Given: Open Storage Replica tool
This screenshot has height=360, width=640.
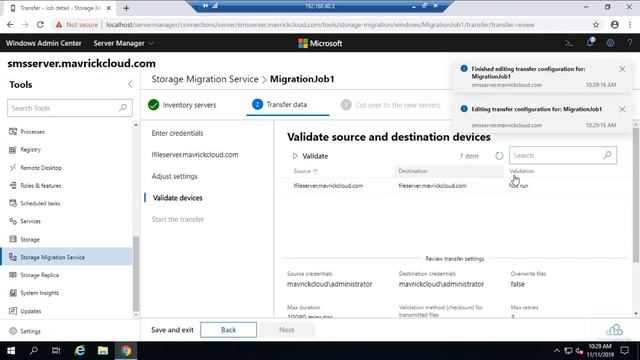Looking at the screenshot, I should click(x=39, y=275).
